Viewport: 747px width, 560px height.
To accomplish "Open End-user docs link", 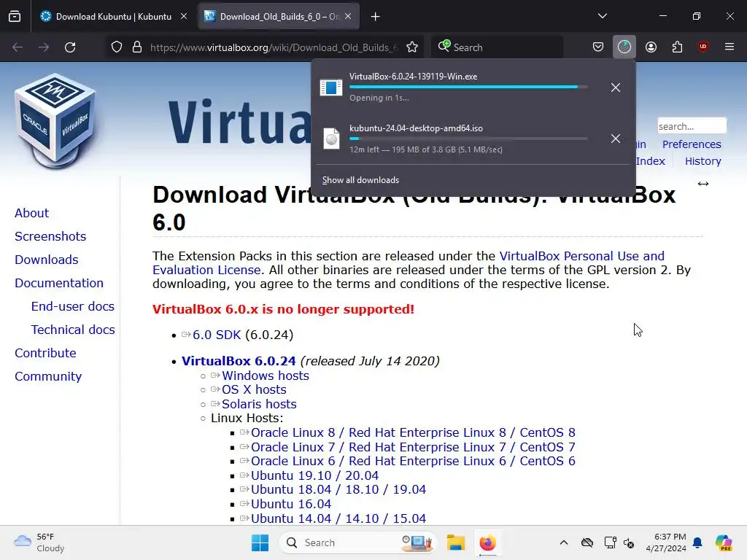I will 73,306.
